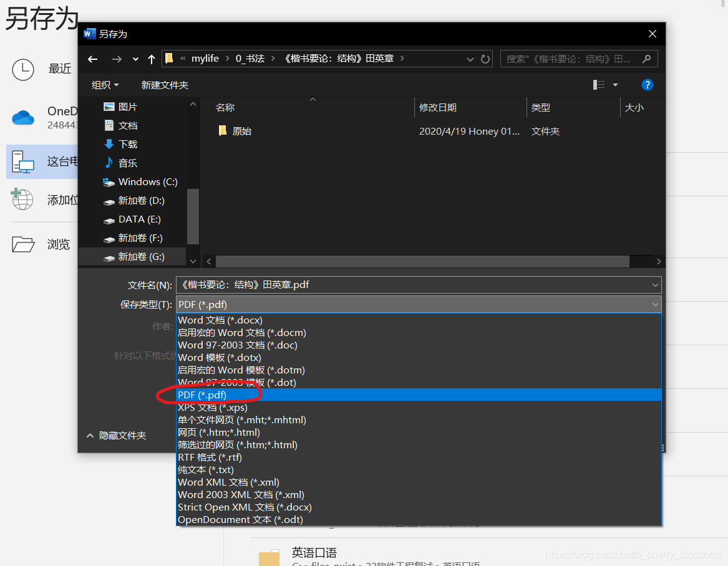
Task: Create a folder with 新建文件夹
Action: click(x=164, y=85)
